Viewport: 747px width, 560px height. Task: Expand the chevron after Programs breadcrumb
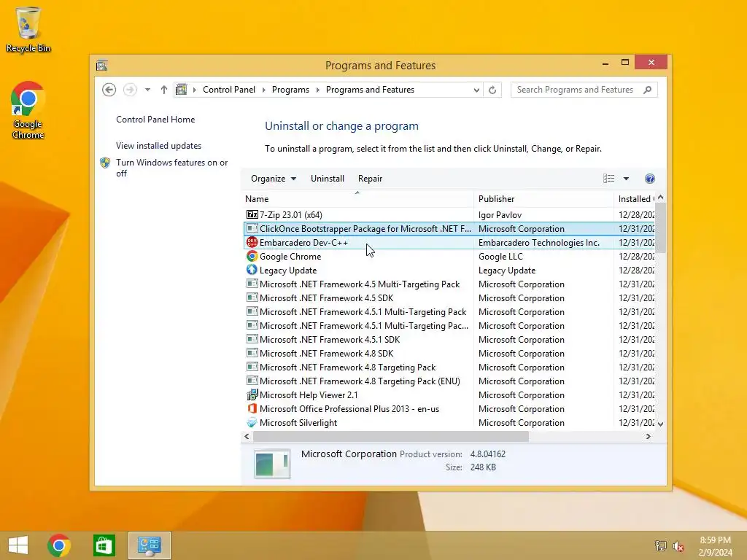pos(317,90)
